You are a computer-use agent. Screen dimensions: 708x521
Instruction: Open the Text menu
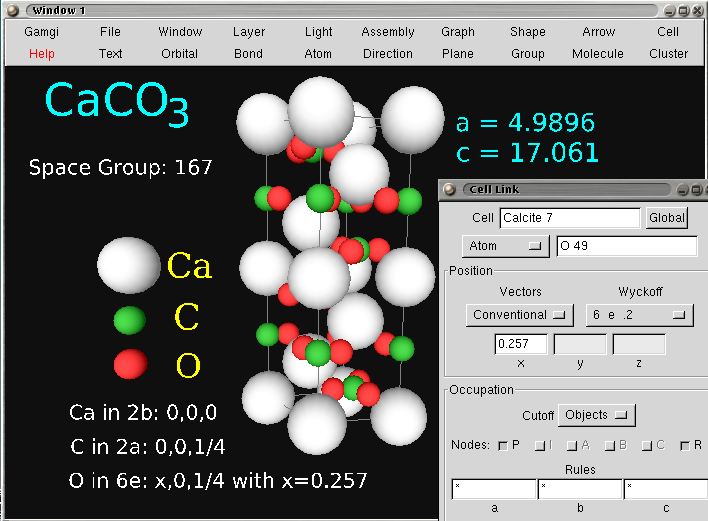coord(110,54)
